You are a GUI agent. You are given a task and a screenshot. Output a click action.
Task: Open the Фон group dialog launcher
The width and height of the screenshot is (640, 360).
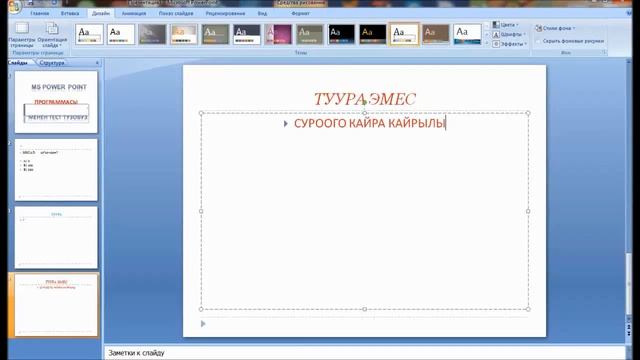click(604, 53)
